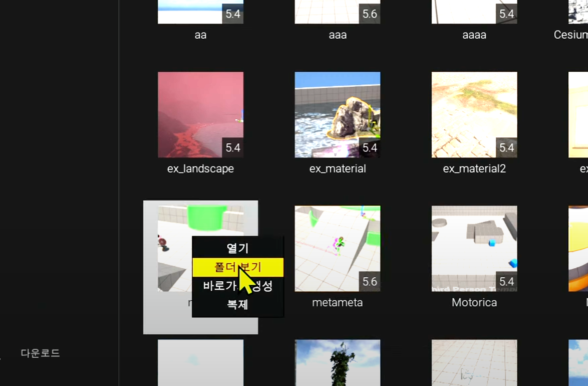Open the ex_material project thumbnail

(338, 114)
